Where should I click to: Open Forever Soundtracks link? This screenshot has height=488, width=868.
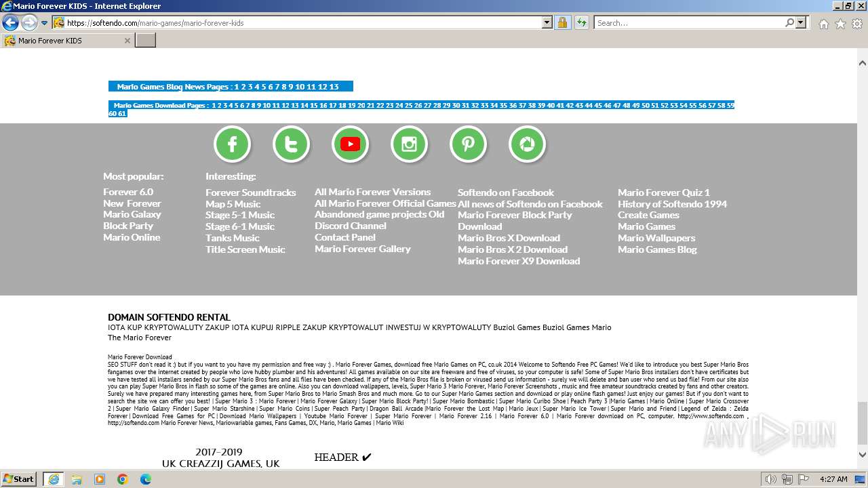click(x=251, y=192)
